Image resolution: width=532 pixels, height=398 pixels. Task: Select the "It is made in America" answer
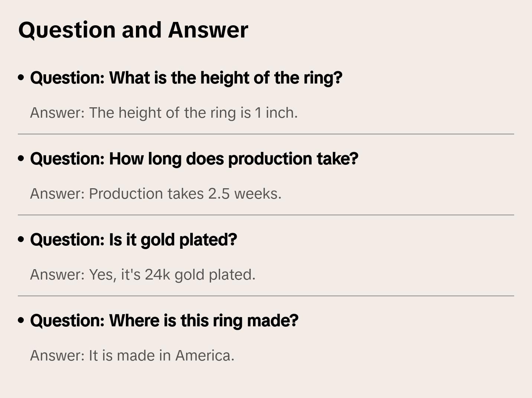(x=132, y=356)
